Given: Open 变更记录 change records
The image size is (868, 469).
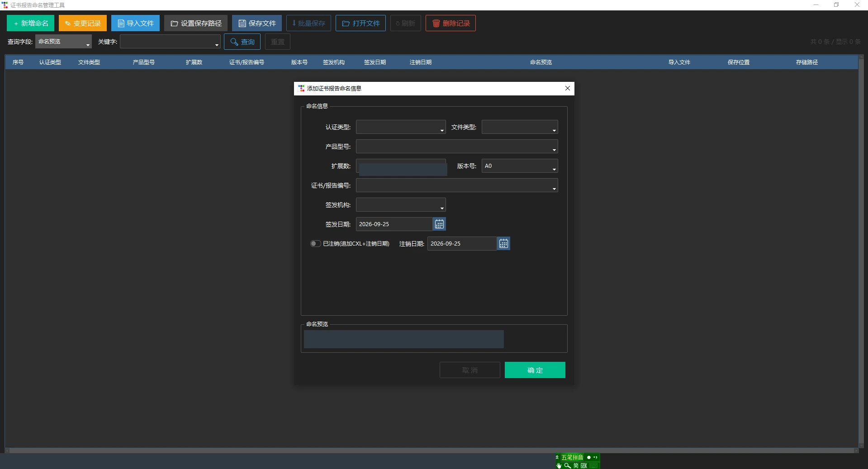Looking at the screenshot, I should [83, 23].
